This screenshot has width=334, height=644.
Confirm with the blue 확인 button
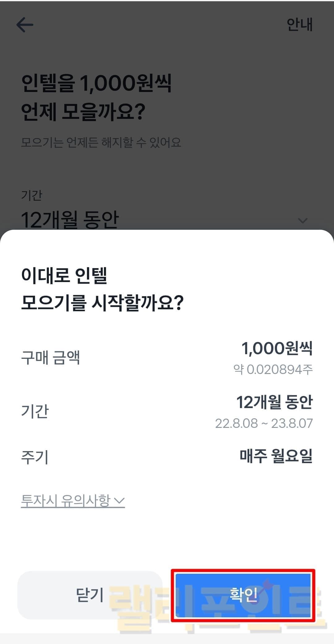(x=243, y=595)
